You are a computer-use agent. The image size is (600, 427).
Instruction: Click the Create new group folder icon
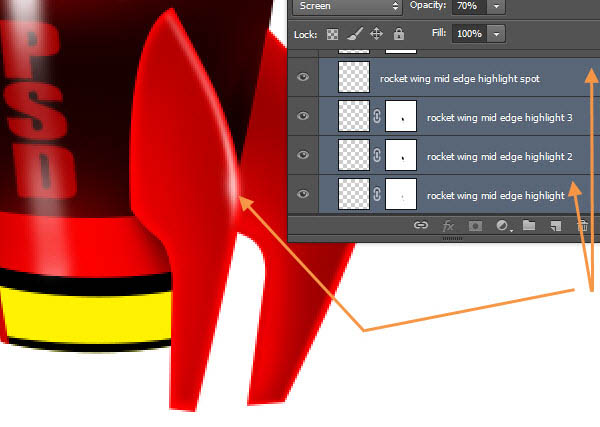pyautogui.click(x=529, y=227)
